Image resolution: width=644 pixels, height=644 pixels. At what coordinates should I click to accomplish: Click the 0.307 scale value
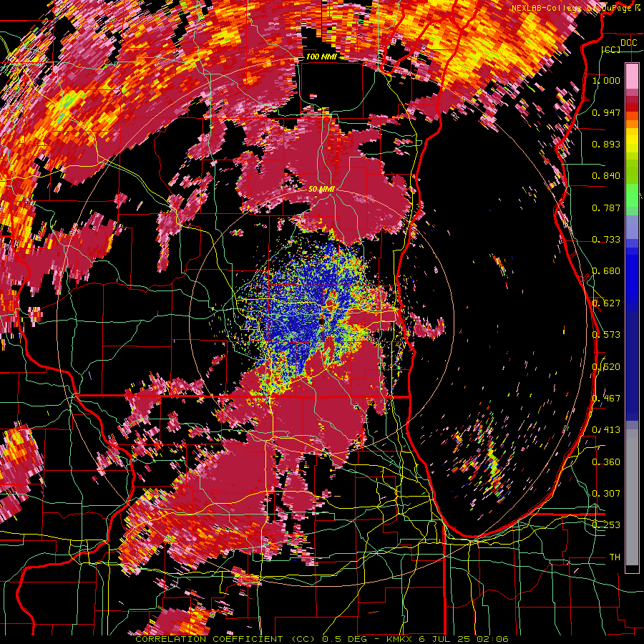tap(606, 493)
